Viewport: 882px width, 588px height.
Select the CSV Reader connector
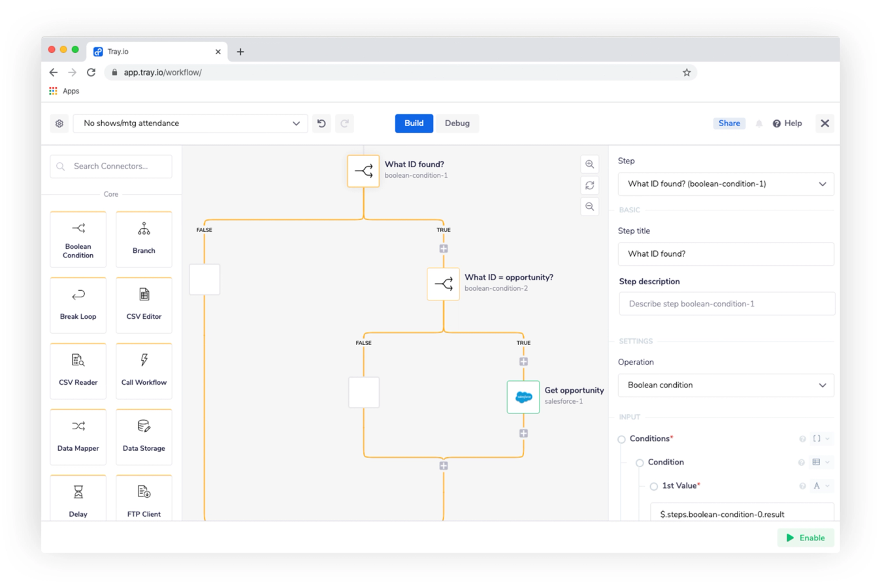point(78,371)
